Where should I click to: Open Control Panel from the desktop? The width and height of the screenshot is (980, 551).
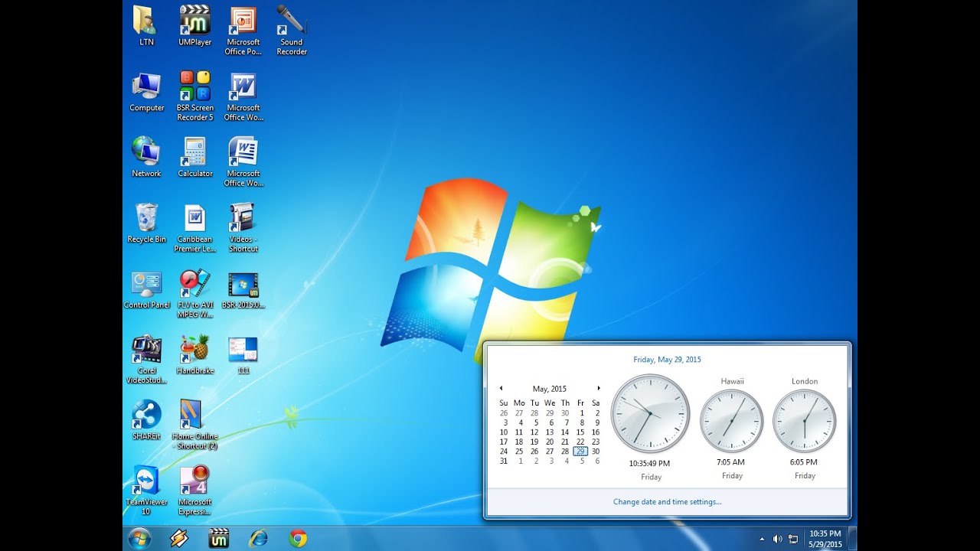point(147,289)
